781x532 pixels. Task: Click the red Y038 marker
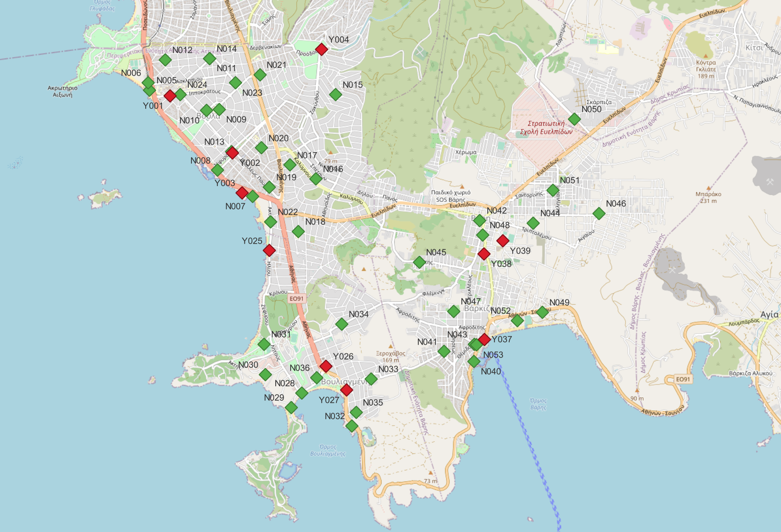[484, 254]
